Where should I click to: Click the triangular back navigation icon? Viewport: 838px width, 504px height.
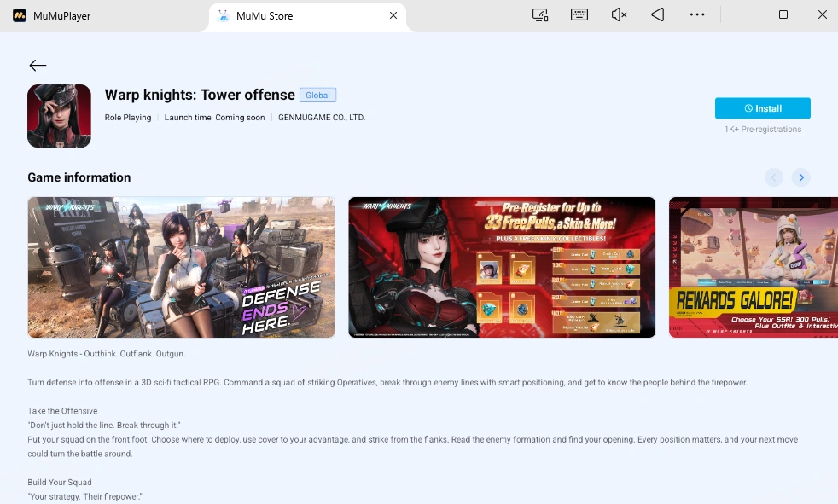coord(658,15)
